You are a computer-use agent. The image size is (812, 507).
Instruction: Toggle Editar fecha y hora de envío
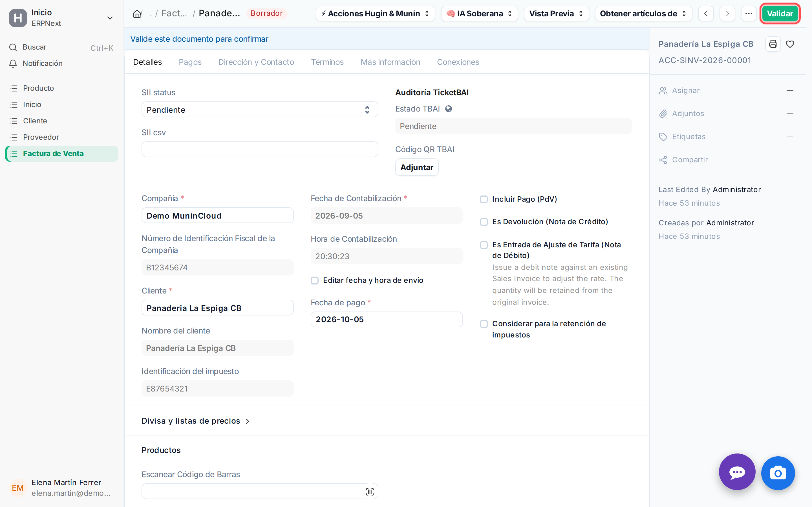click(314, 280)
